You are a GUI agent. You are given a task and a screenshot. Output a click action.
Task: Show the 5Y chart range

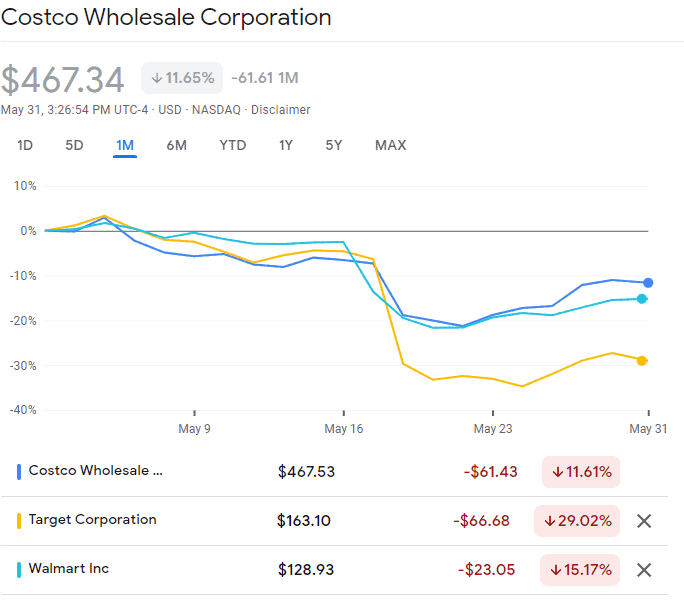[334, 145]
